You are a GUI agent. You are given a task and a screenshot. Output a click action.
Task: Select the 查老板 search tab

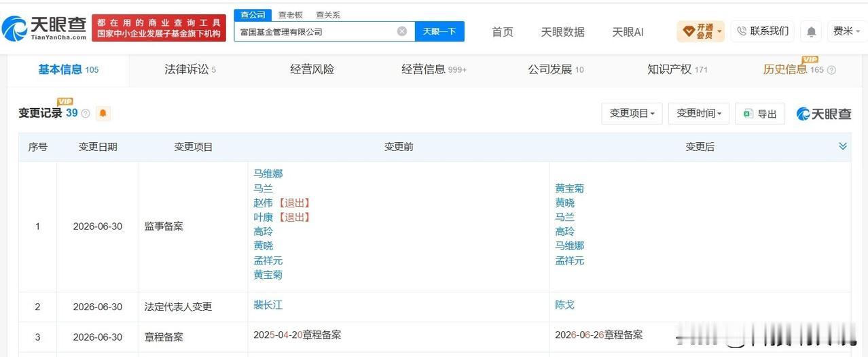pyautogui.click(x=291, y=14)
